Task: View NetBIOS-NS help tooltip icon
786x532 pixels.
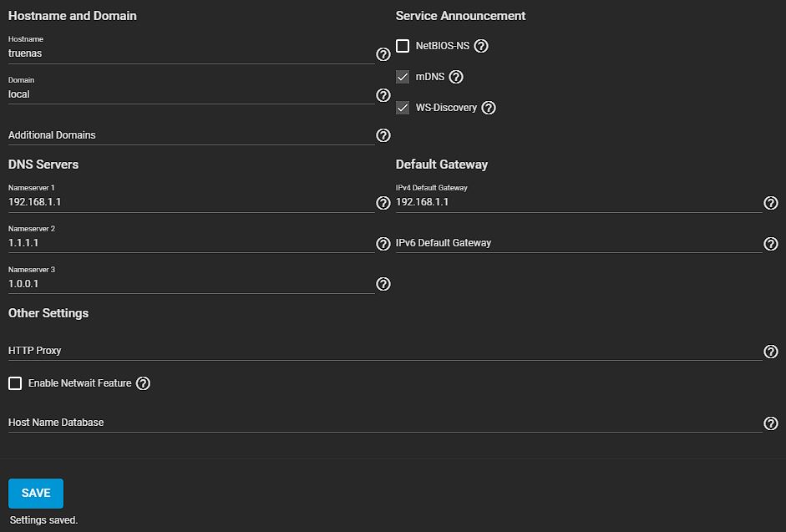Action: point(481,46)
